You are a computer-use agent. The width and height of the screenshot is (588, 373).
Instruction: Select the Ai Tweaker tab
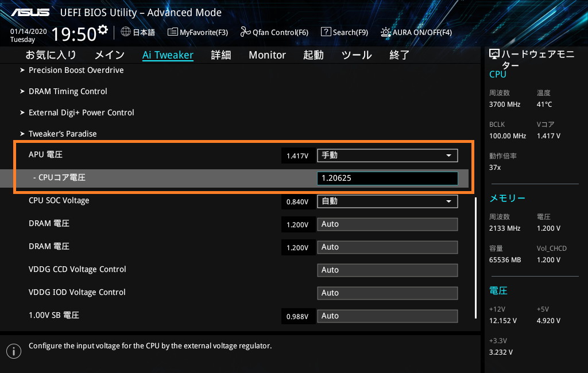click(x=168, y=55)
